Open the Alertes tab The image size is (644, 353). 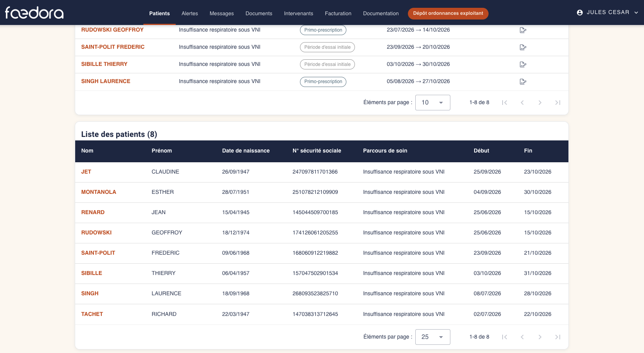[x=190, y=13]
